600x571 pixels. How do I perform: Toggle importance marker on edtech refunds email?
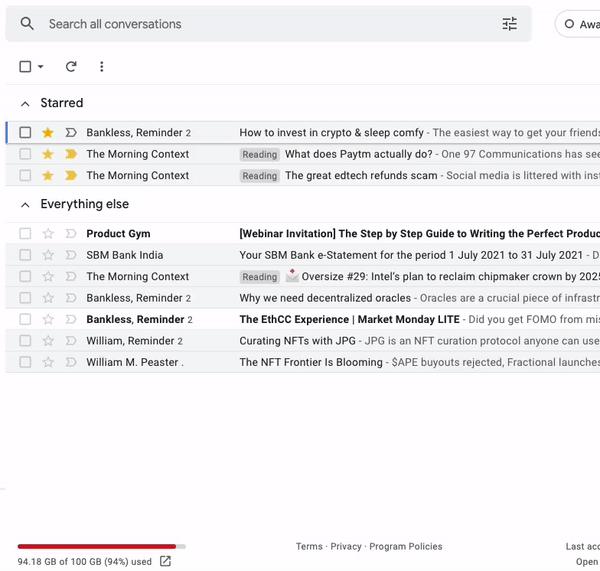point(71,176)
